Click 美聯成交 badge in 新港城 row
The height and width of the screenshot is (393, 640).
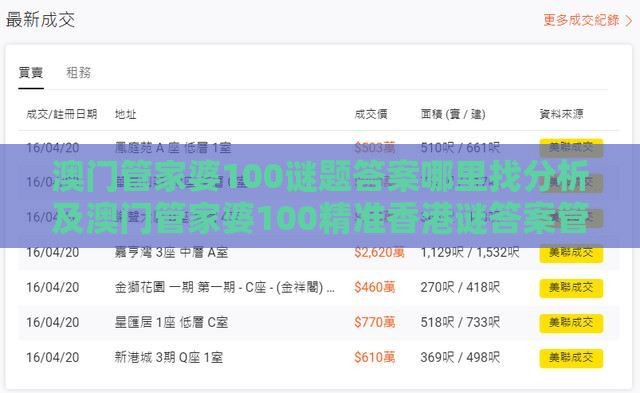(x=571, y=358)
